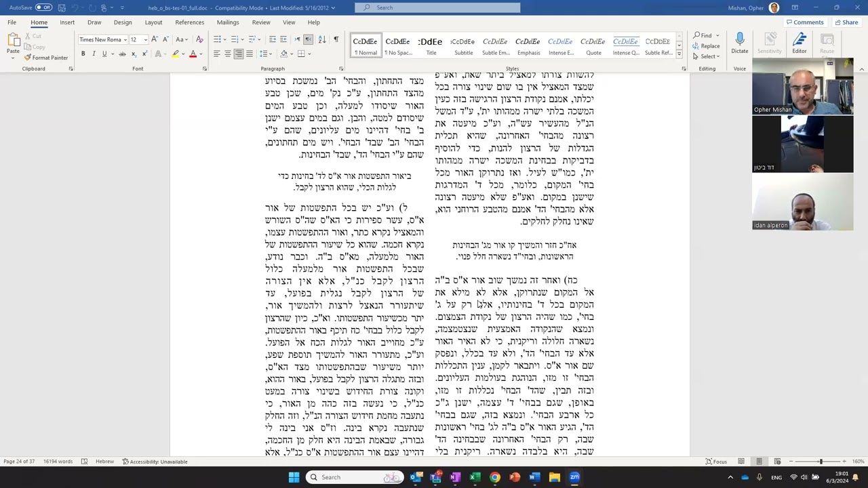Center the paragraph text

(x=228, y=54)
